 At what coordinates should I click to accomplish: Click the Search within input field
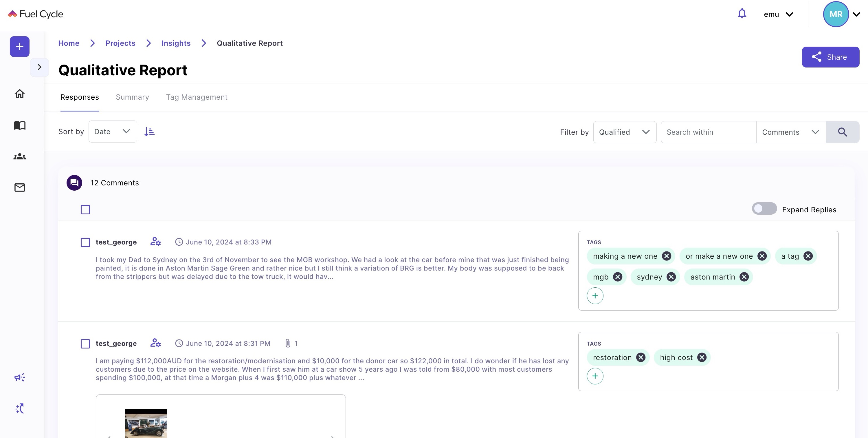pyautogui.click(x=708, y=132)
